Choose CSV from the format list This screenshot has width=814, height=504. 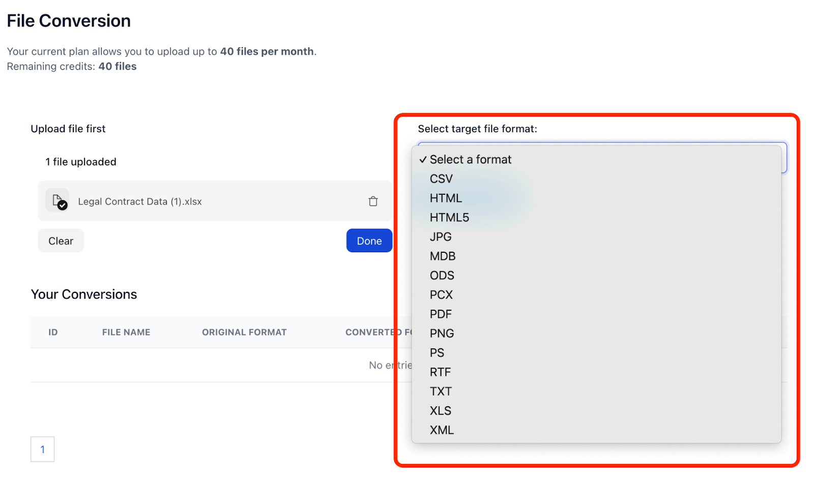pyautogui.click(x=441, y=179)
